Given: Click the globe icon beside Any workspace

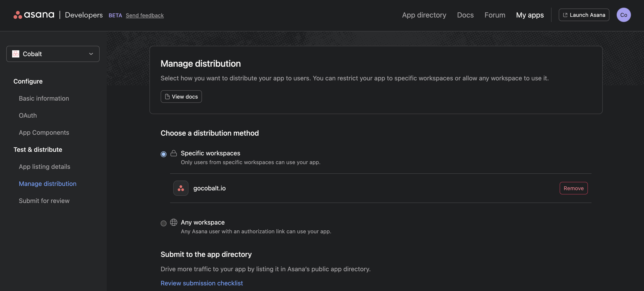Looking at the screenshot, I should (x=174, y=223).
